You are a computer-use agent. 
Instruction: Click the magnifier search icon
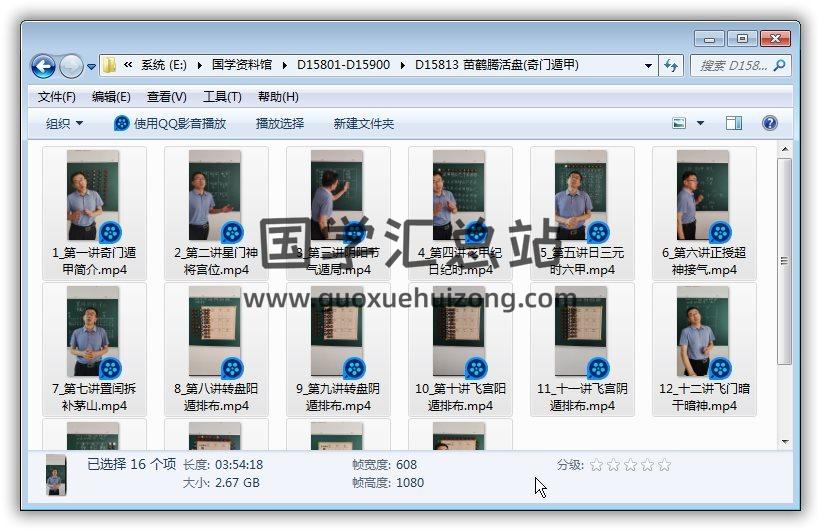[780, 65]
